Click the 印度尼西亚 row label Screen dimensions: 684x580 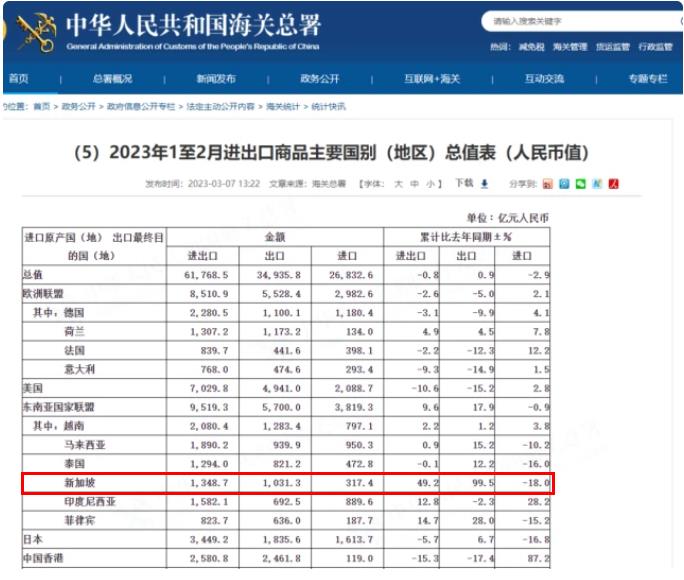click(x=90, y=502)
